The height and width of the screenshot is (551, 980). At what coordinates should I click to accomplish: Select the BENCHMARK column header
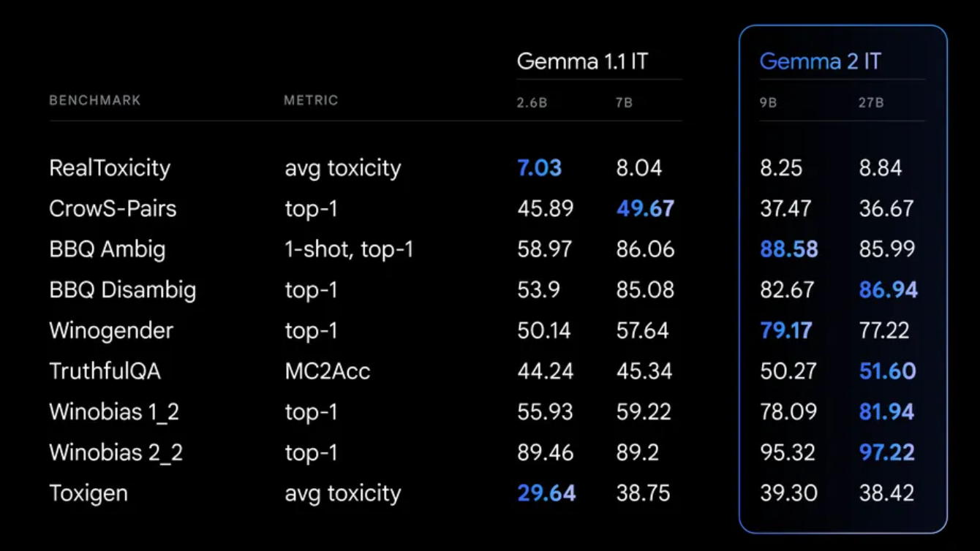click(95, 101)
